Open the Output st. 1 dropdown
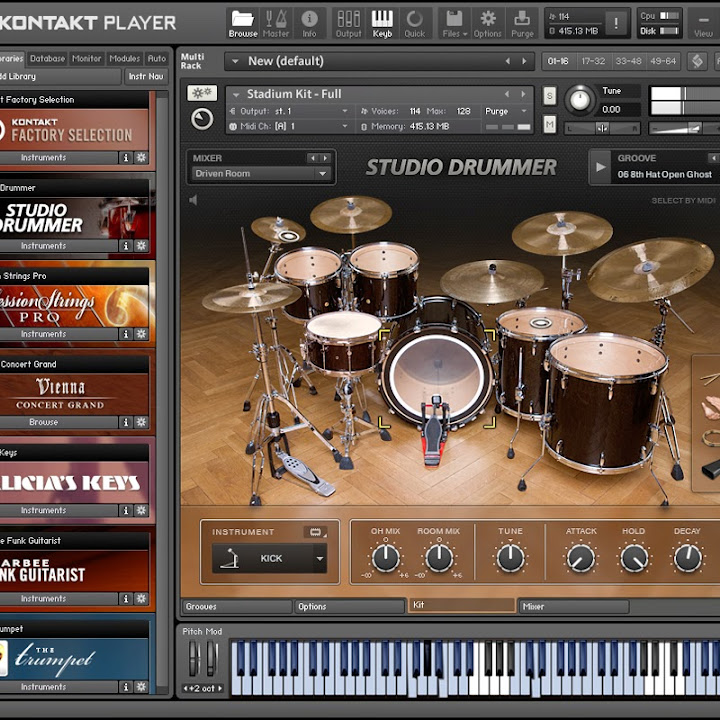Image resolution: width=720 pixels, height=720 pixels. tap(344, 111)
